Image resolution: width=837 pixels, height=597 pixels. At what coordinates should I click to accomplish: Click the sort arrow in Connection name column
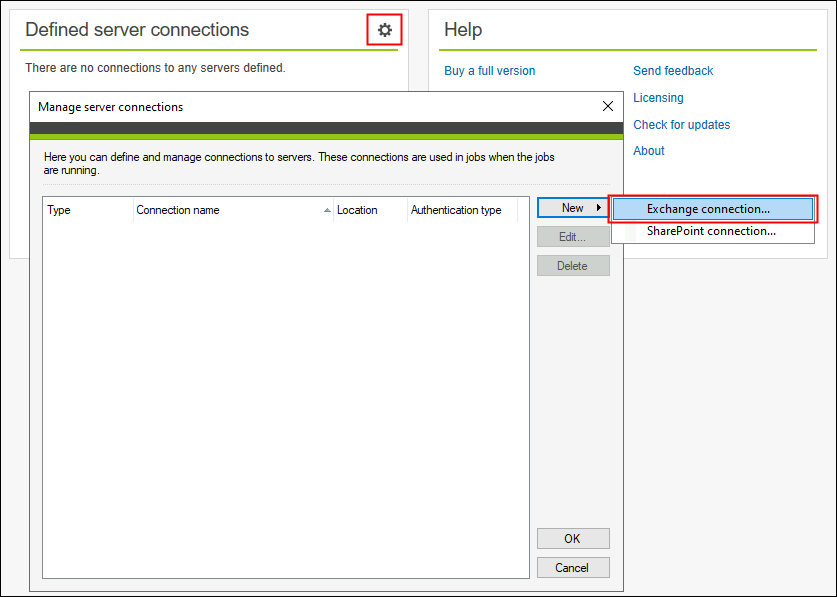(327, 210)
